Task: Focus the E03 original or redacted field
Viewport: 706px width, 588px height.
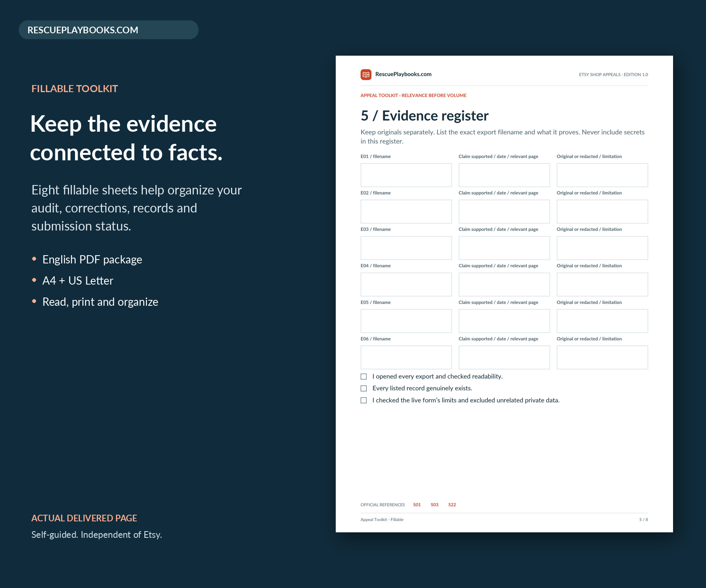Action: (602, 248)
